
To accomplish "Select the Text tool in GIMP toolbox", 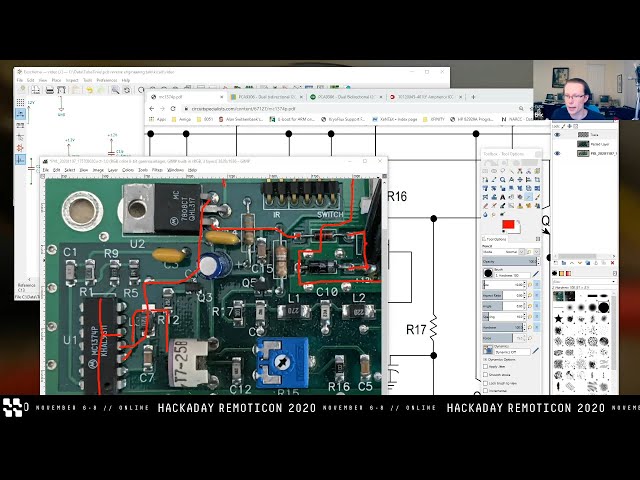I will pos(502,197).
